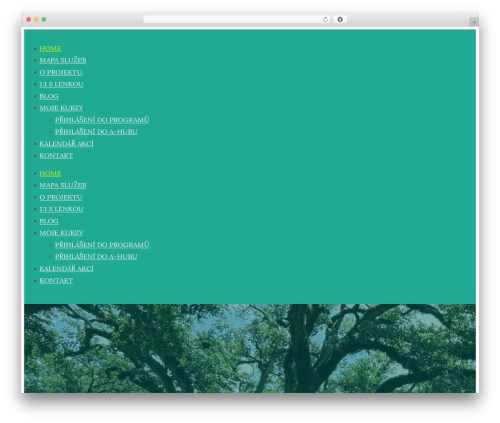Open MOJE KURZY in second menu
The image size is (500, 423).
(62, 233)
